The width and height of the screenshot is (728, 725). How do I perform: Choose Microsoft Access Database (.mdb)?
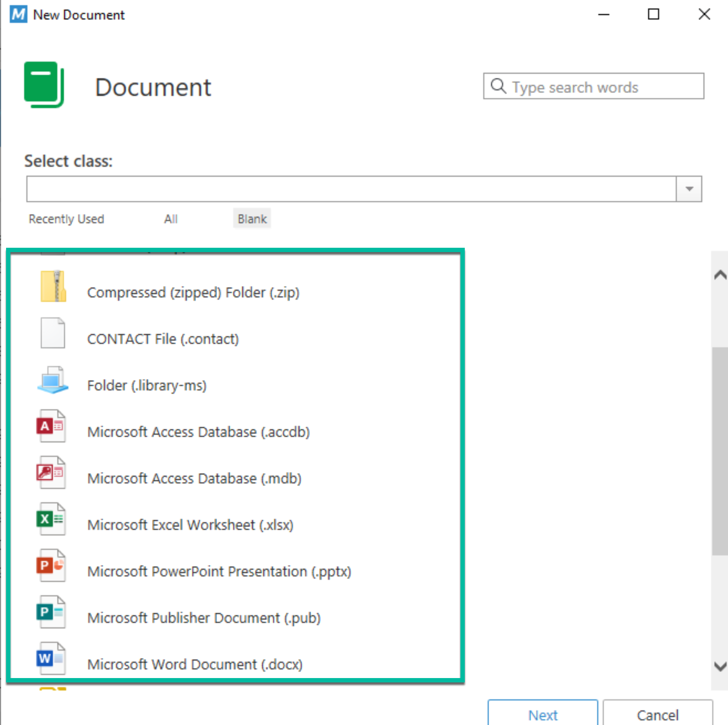coord(194,479)
